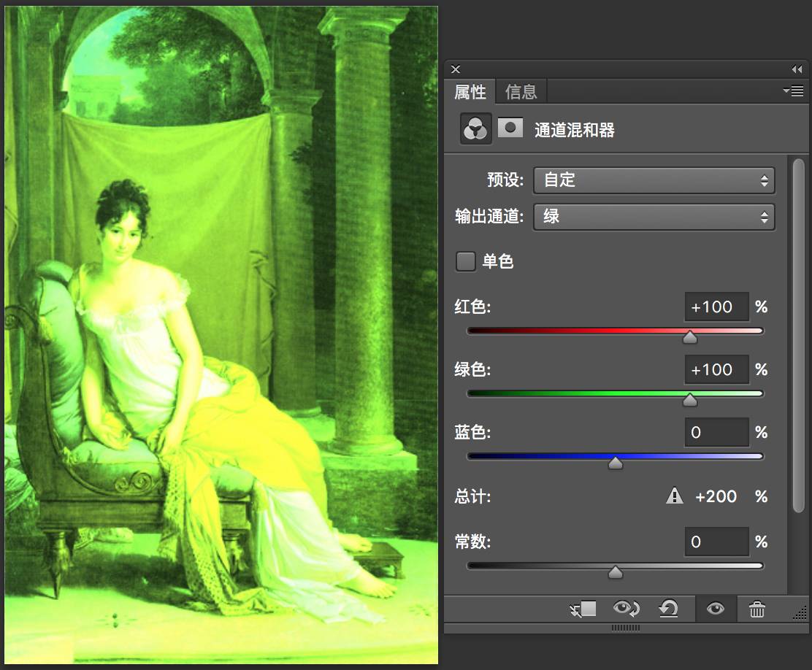The image size is (812, 670).
Task: Open the panel flyout menu icon
Action: (x=793, y=91)
